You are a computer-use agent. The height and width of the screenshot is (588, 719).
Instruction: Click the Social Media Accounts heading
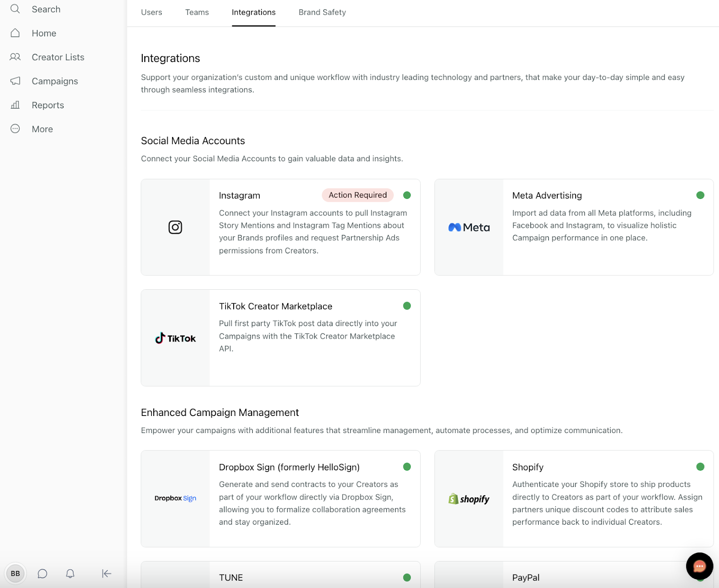pyautogui.click(x=193, y=141)
